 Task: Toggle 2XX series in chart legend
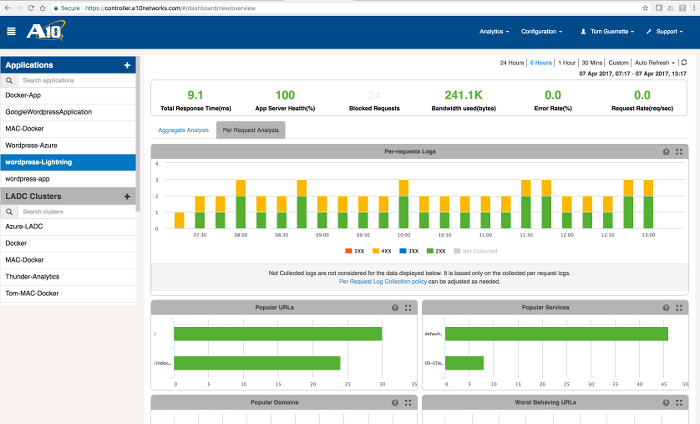436,251
